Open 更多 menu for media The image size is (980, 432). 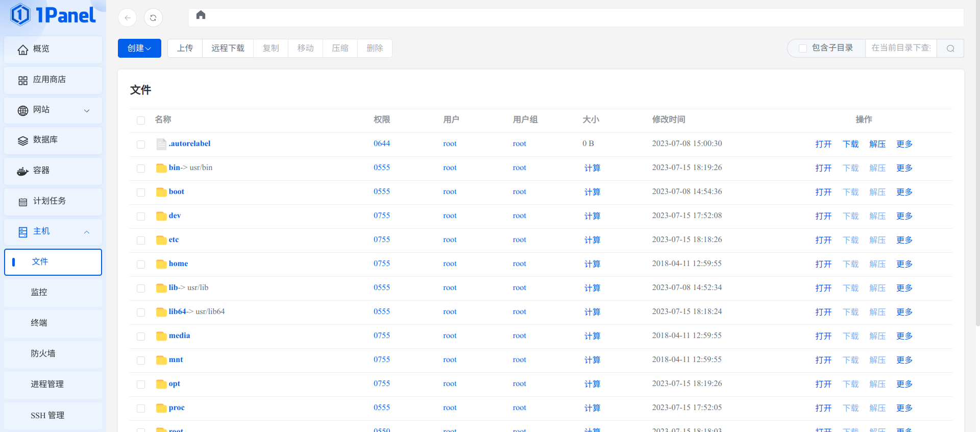[x=904, y=336]
